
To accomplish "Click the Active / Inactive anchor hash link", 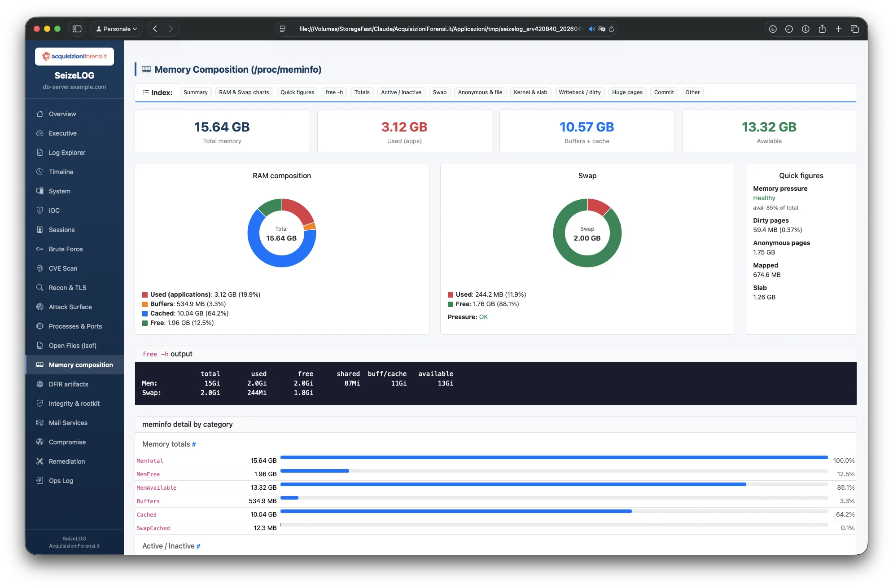I will point(198,546).
